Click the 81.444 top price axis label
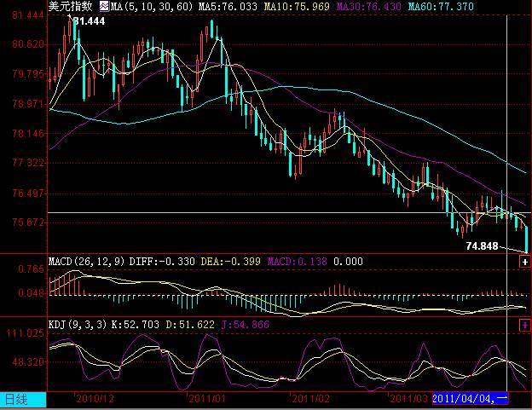 click(28, 15)
